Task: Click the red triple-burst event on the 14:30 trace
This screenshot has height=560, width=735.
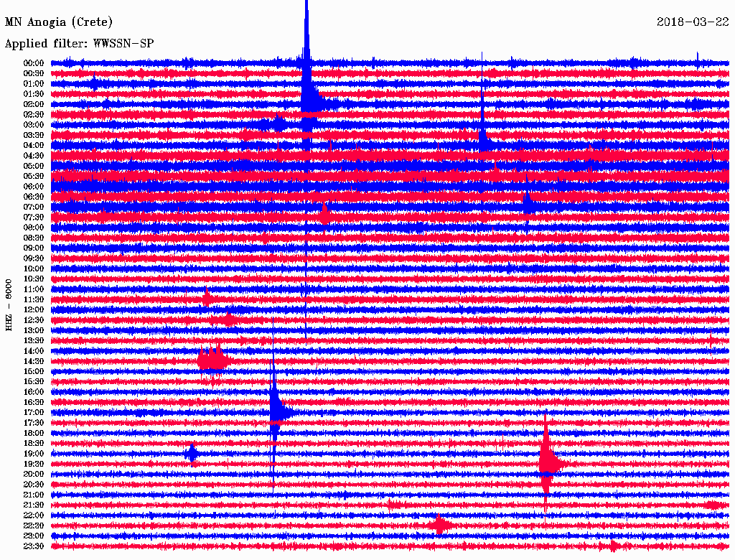Action: (213, 360)
